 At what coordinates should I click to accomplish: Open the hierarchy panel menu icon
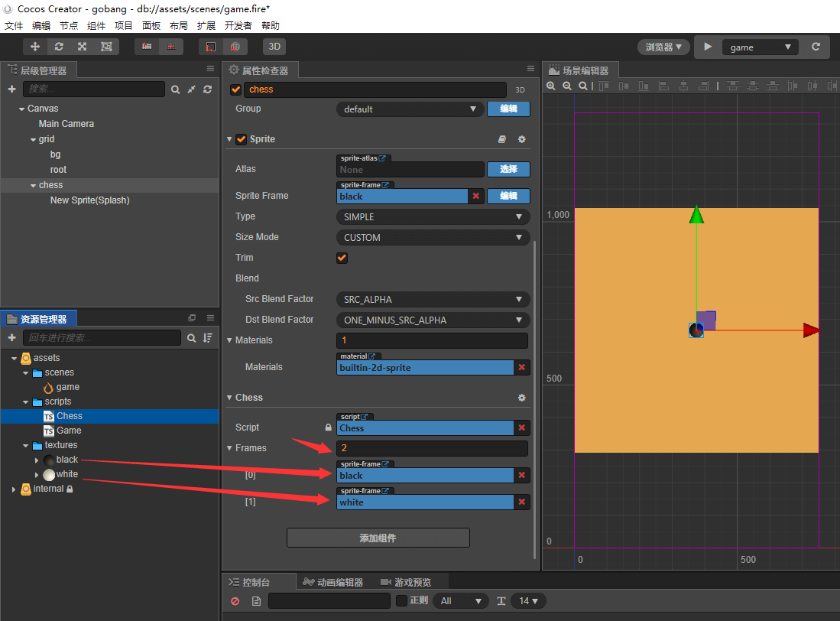pos(210,69)
